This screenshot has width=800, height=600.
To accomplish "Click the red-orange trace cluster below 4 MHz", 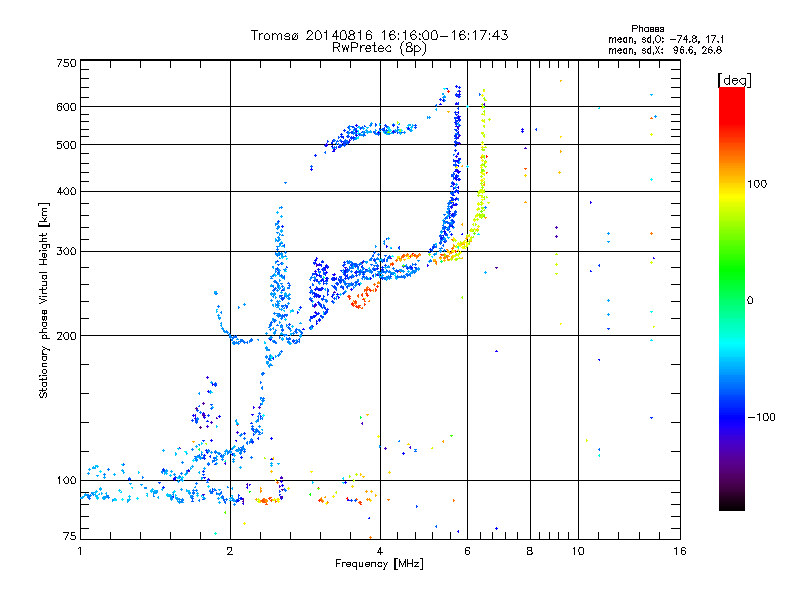I will [x=362, y=297].
